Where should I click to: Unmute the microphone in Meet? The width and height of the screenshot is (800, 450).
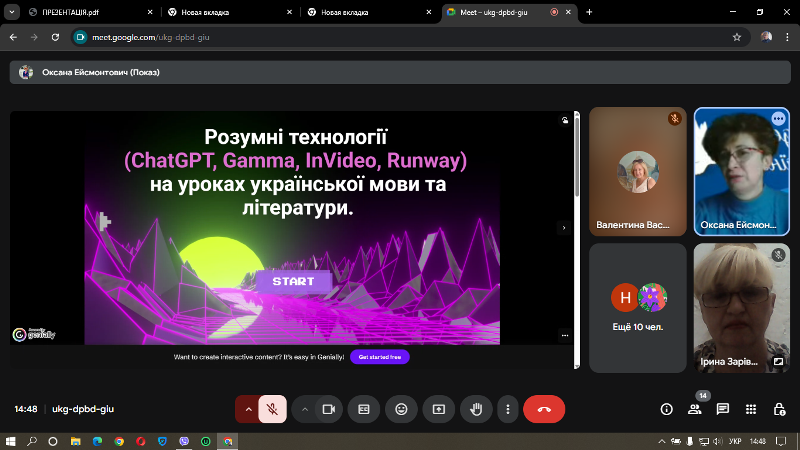[272, 409]
